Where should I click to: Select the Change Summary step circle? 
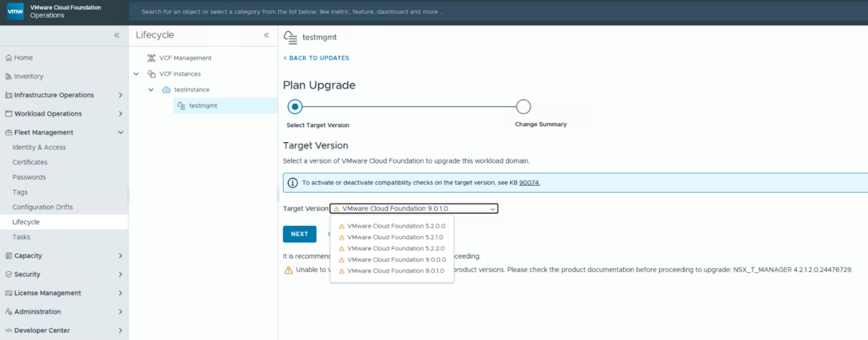[x=523, y=106]
